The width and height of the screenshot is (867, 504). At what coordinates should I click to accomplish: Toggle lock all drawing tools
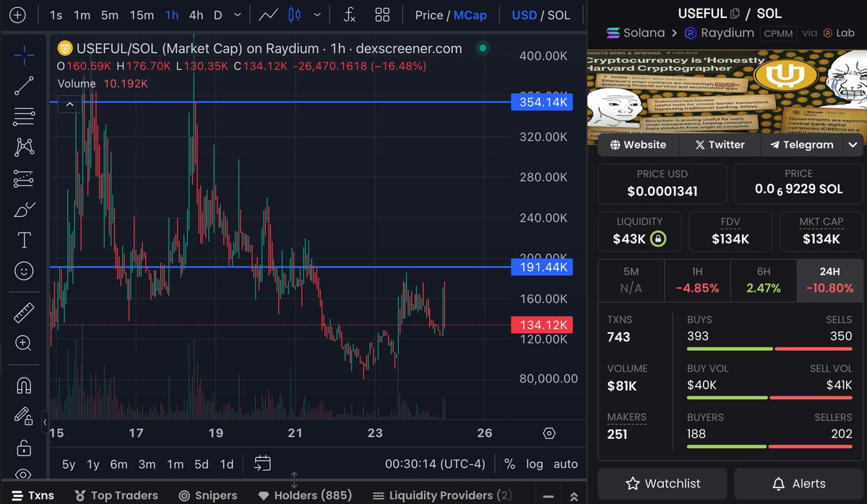click(24, 447)
